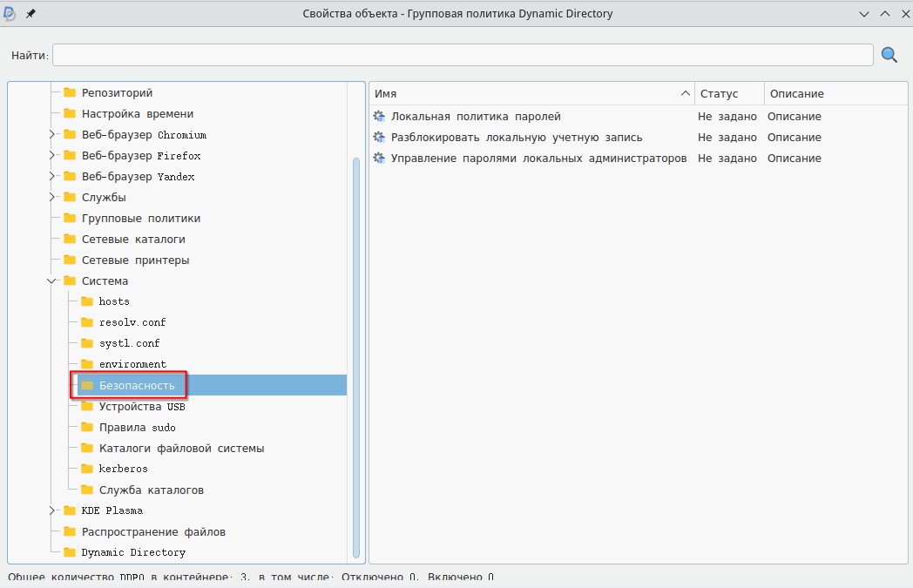
Task: Click into the Найти search field
Action: click(462, 56)
